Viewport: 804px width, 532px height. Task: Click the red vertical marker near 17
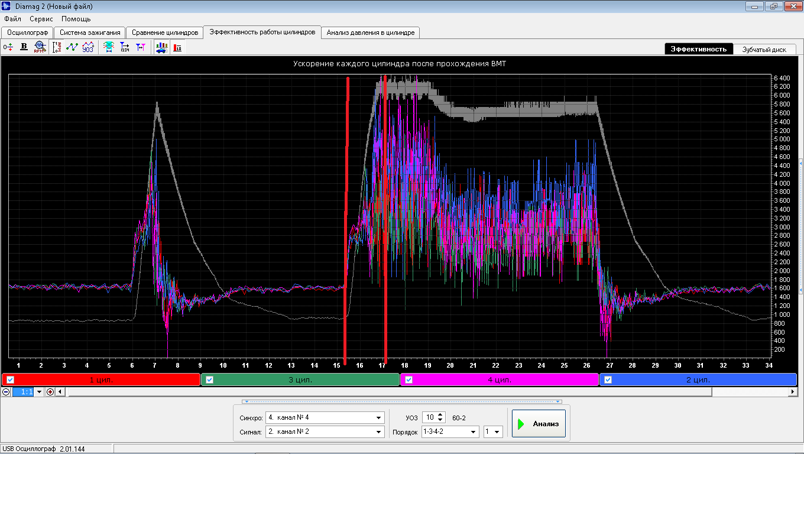point(385,219)
